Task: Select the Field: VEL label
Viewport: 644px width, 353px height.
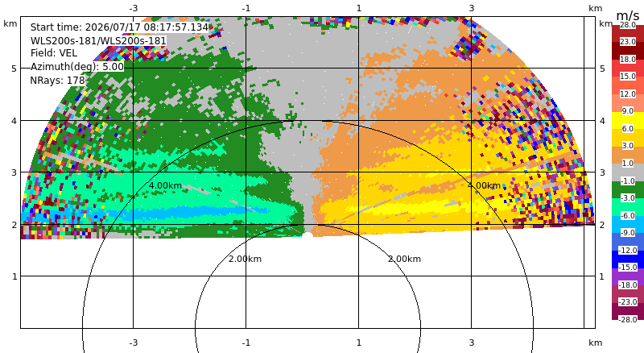Action: (x=54, y=53)
